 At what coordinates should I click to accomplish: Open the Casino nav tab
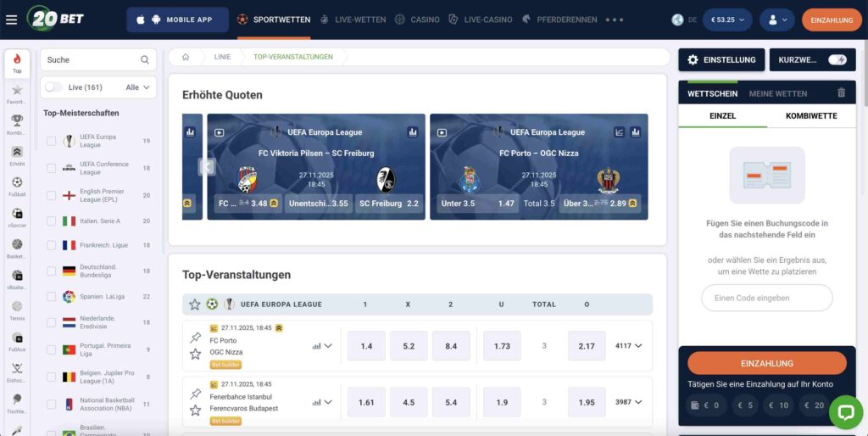coord(417,20)
